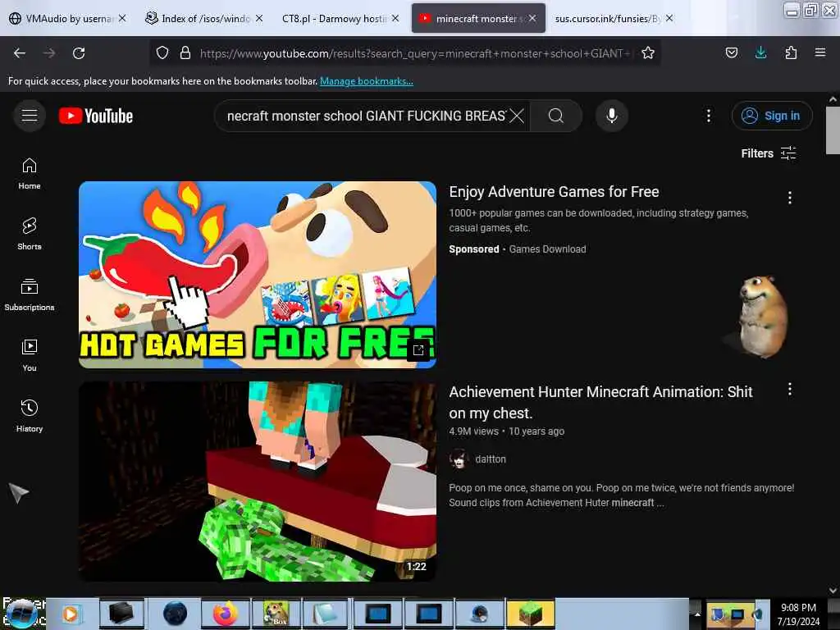Open YouTube settings three-dot menu

[x=708, y=116]
